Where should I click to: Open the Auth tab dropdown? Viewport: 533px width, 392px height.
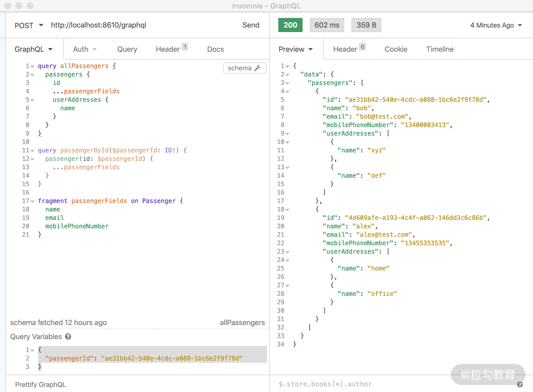(85, 49)
